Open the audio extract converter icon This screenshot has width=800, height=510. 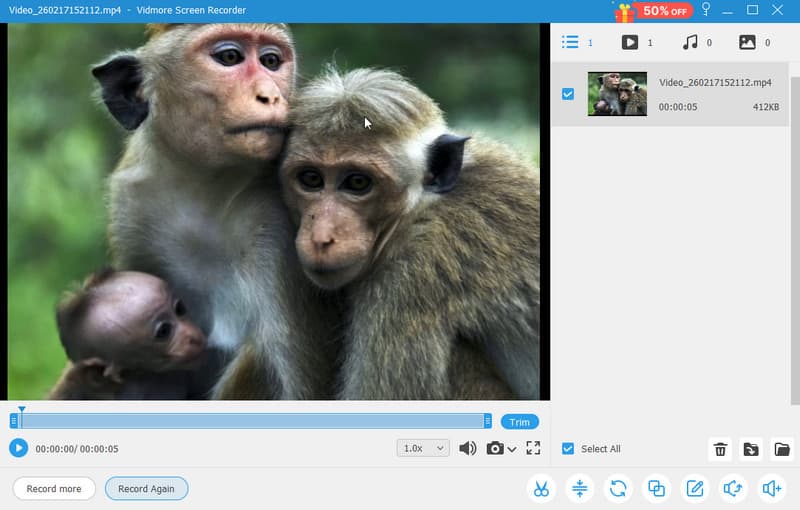[x=733, y=489]
